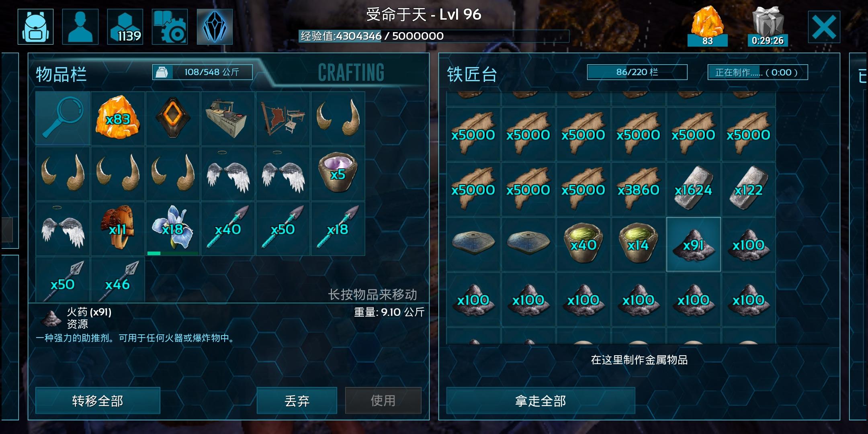Select the x1624 metal ingot stack

click(693, 189)
